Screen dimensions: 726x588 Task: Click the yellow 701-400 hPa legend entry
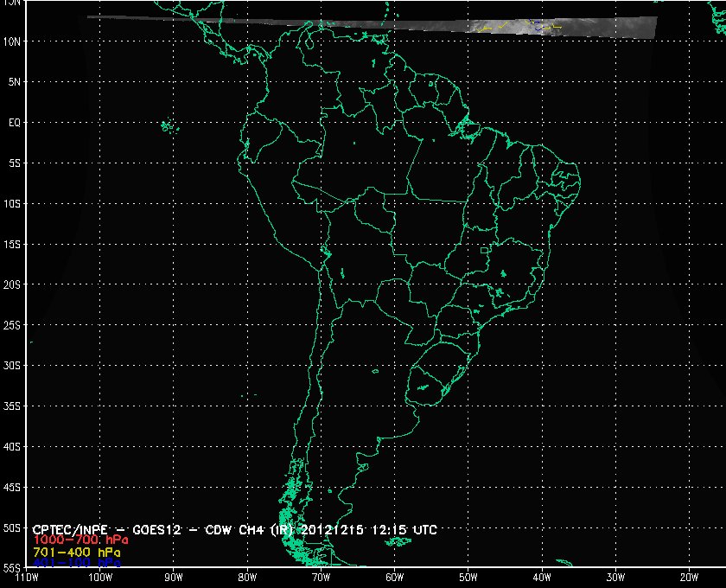coord(76,551)
